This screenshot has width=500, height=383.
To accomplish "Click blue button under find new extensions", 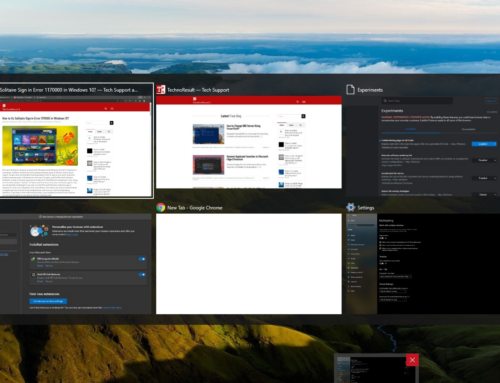I will tap(48, 301).
